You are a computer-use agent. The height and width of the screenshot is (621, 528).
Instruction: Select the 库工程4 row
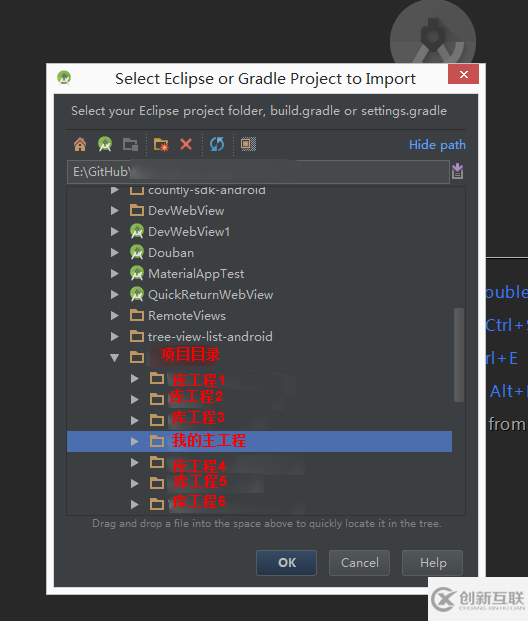[259, 463]
